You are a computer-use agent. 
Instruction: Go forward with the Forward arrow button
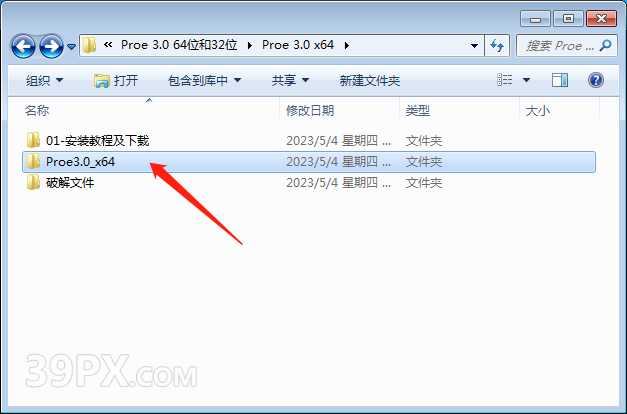(x=51, y=46)
